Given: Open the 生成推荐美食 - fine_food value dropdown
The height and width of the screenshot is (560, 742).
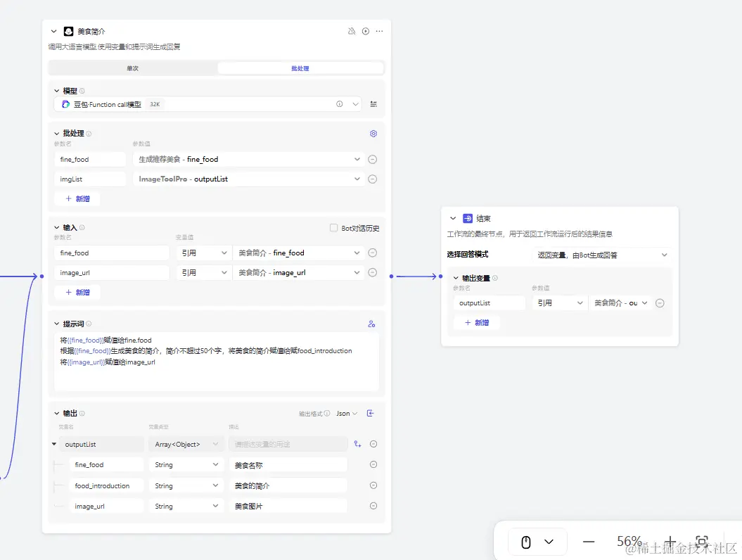Looking at the screenshot, I should point(249,160).
